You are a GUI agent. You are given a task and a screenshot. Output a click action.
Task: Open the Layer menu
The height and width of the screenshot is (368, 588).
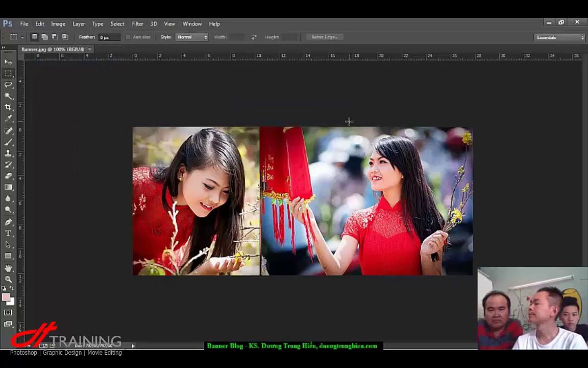tap(79, 24)
